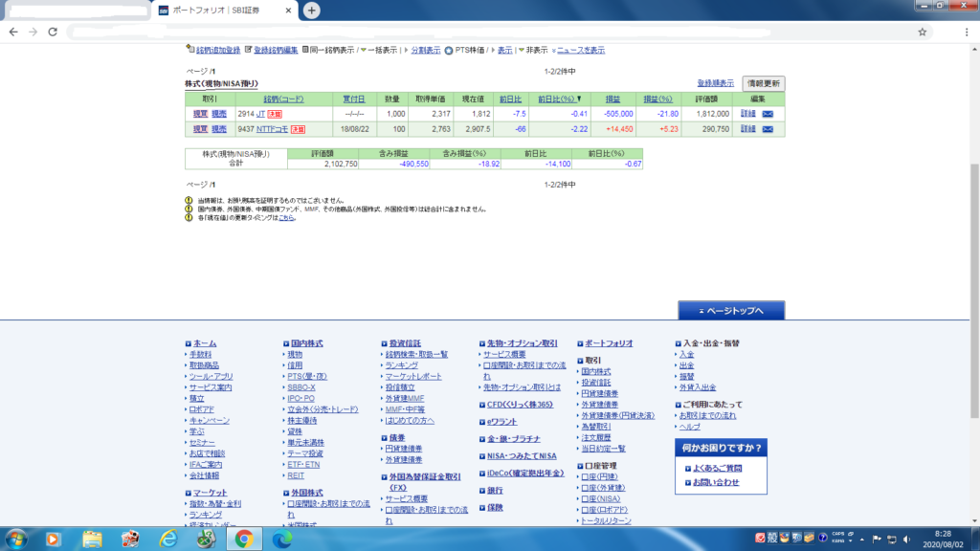980x551 pixels.
Task: Launch Windows Media Player from taskbar
Action: point(53,539)
